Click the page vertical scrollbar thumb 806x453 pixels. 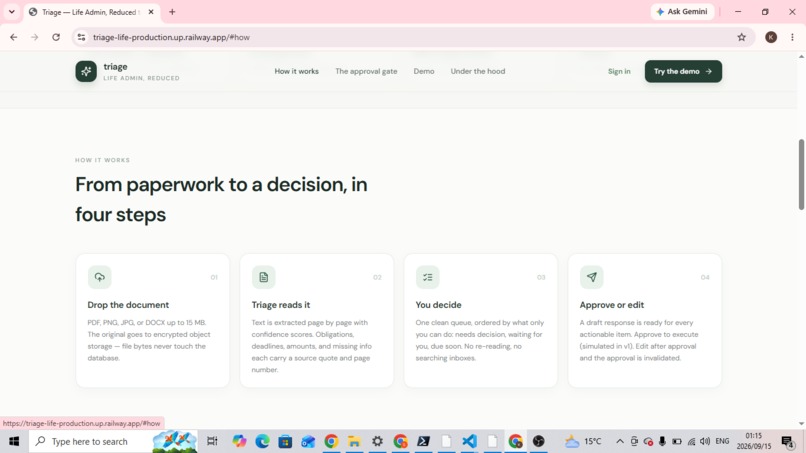[801, 174]
